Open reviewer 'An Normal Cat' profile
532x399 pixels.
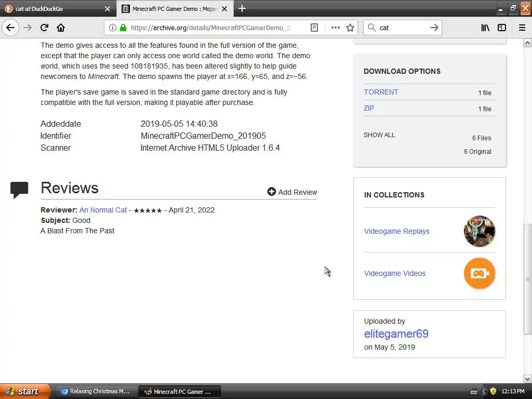pyautogui.click(x=103, y=210)
